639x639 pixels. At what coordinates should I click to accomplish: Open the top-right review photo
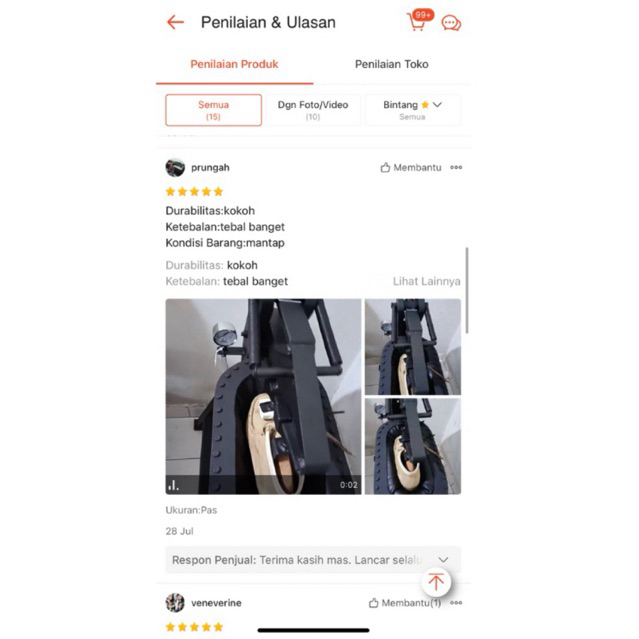coord(413,347)
